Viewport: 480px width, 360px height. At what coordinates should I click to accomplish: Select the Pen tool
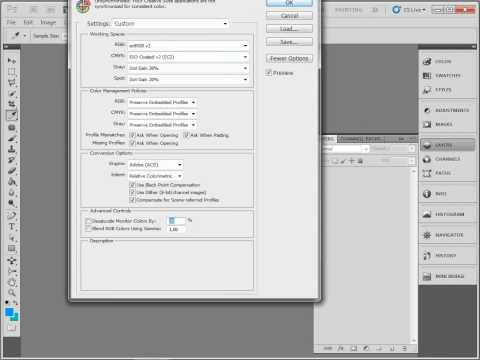click(x=12, y=216)
